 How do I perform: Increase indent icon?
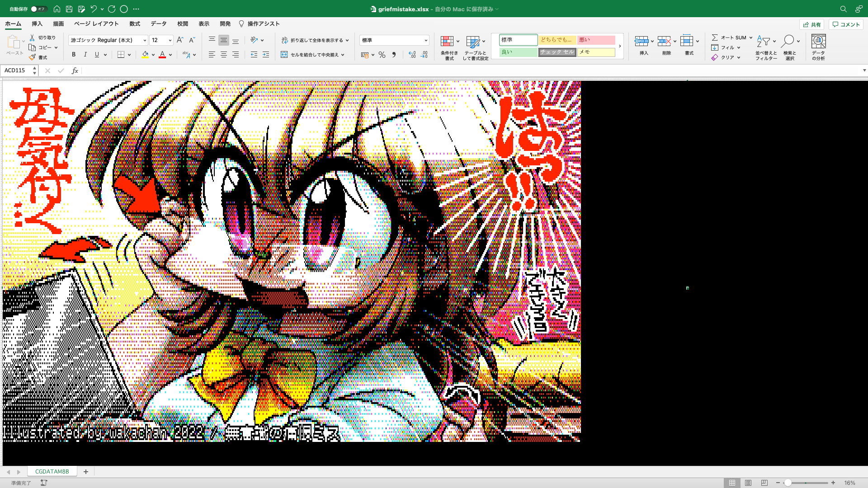(266, 55)
